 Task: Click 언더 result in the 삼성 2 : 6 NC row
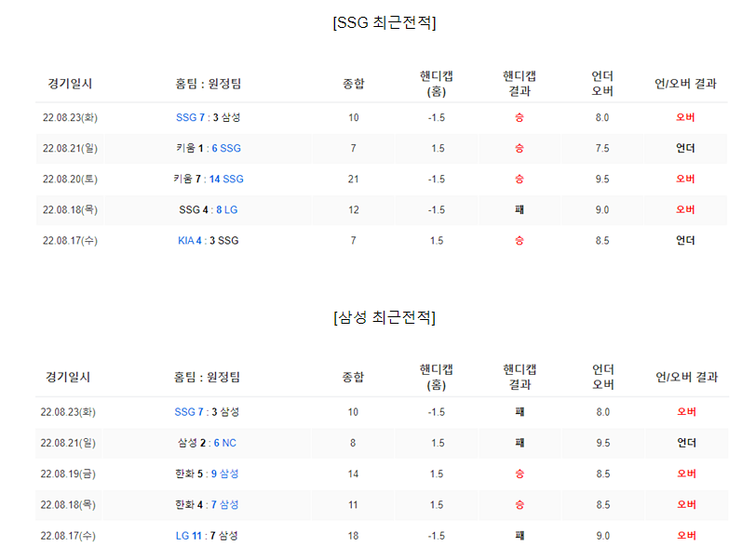click(686, 443)
